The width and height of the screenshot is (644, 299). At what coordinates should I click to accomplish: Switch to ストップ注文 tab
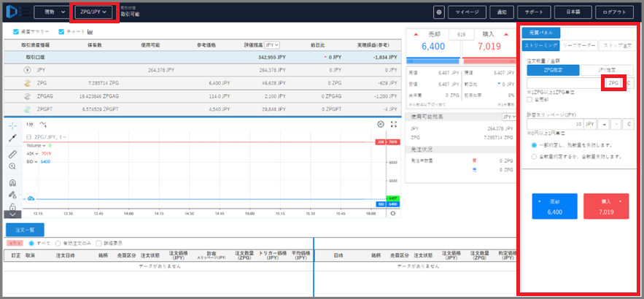(x=617, y=46)
